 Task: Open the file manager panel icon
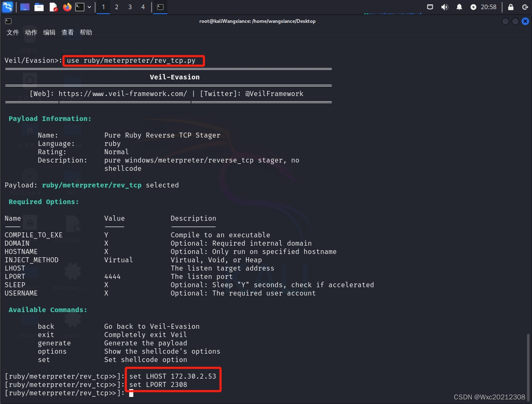point(39,7)
